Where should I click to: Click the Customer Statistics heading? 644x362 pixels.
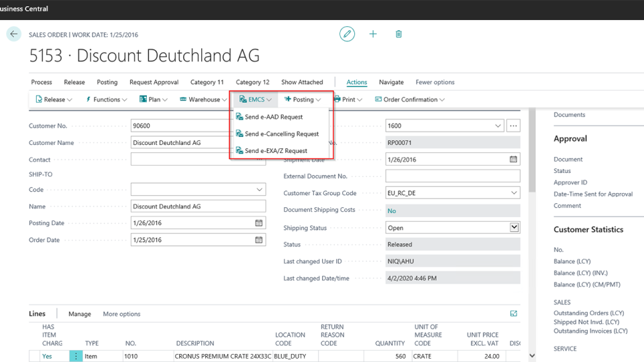click(x=588, y=229)
